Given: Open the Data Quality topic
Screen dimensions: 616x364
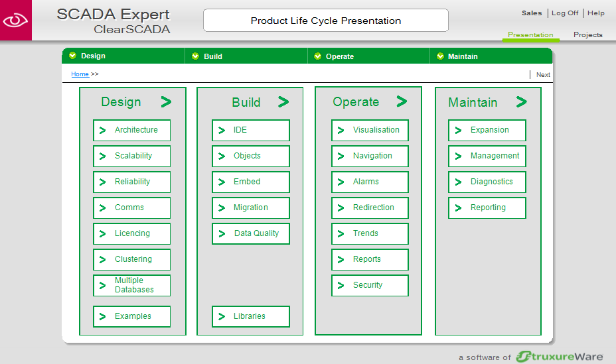Looking at the screenshot, I should pyautogui.click(x=251, y=234).
